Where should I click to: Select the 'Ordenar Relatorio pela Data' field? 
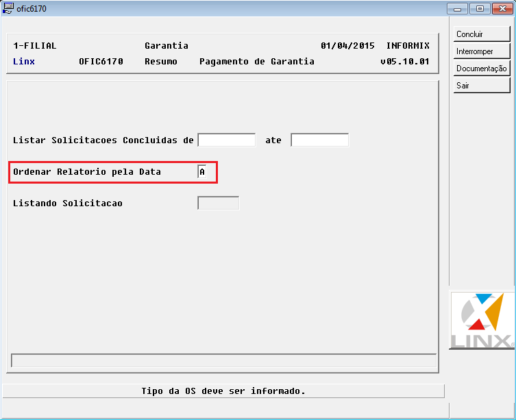pyautogui.click(x=202, y=171)
